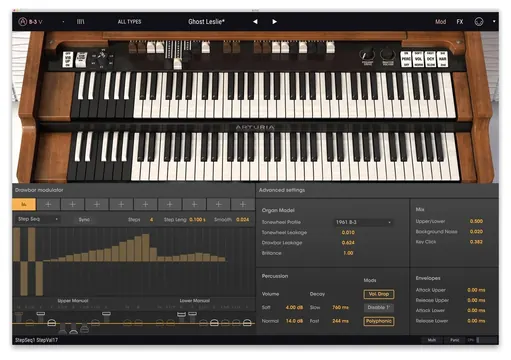Open the Step Seq modulator type dropdown
The height and width of the screenshot is (360, 511).
(x=37, y=219)
